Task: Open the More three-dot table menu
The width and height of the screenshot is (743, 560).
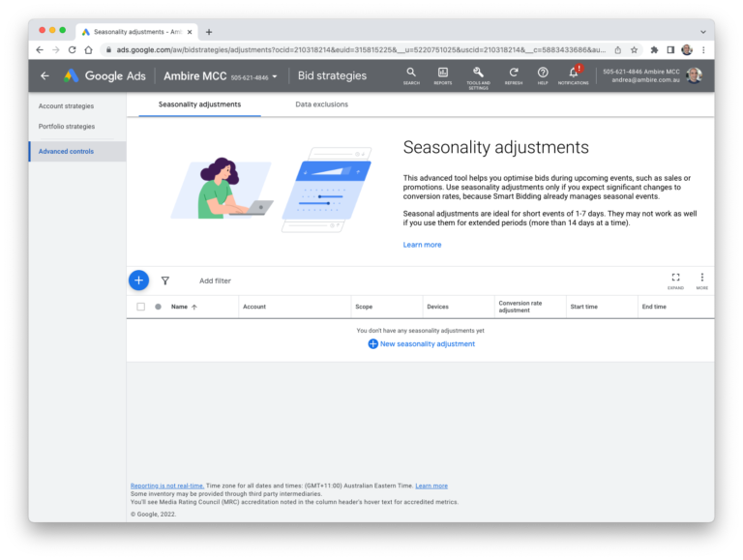Action: (x=702, y=280)
